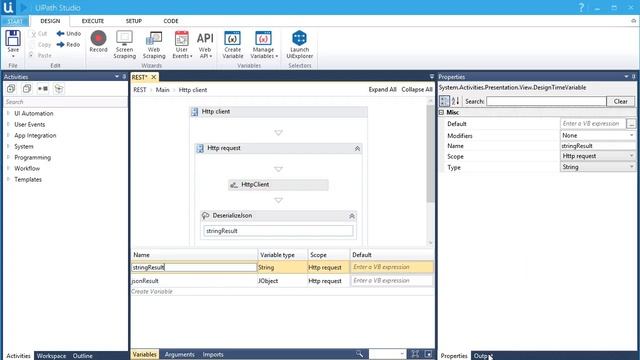Image resolution: width=640 pixels, height=360 pixels.
Task: Click Create Variable row in variables list
Action: coord(152,291)
